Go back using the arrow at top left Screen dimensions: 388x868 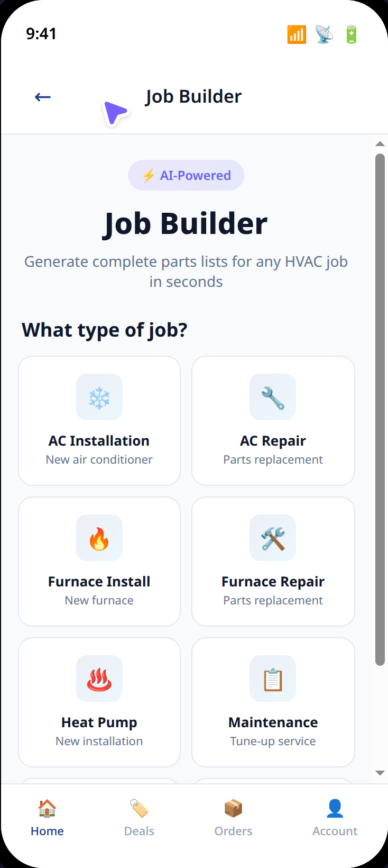pyautogui.click(x=42, y=96)
